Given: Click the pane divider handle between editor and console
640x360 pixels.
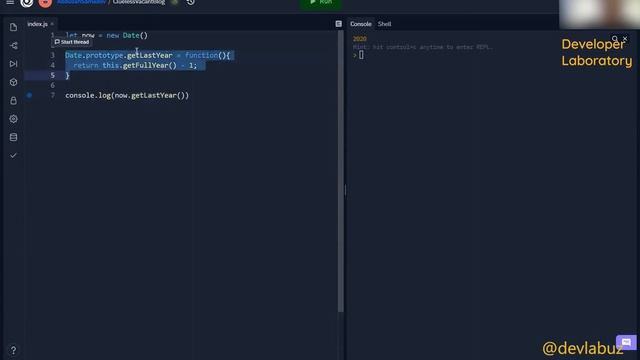Looking at the screenshot, I should point(345,190).
